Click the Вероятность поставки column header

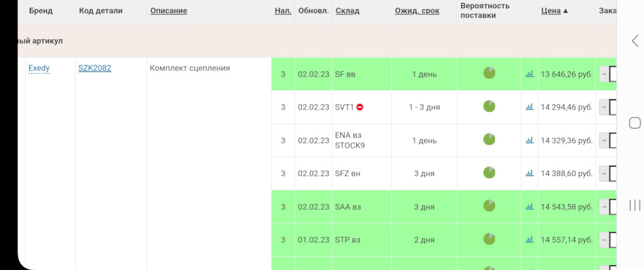point(485,11)
